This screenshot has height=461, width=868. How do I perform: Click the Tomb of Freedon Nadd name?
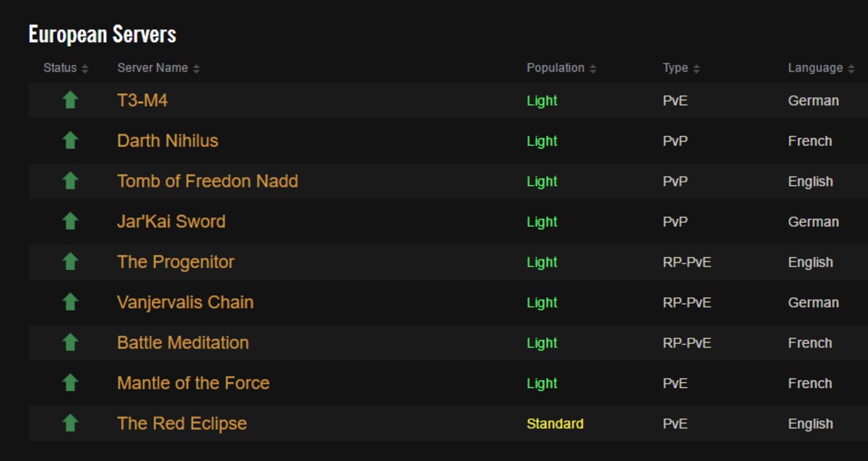(x=208, y=181)
